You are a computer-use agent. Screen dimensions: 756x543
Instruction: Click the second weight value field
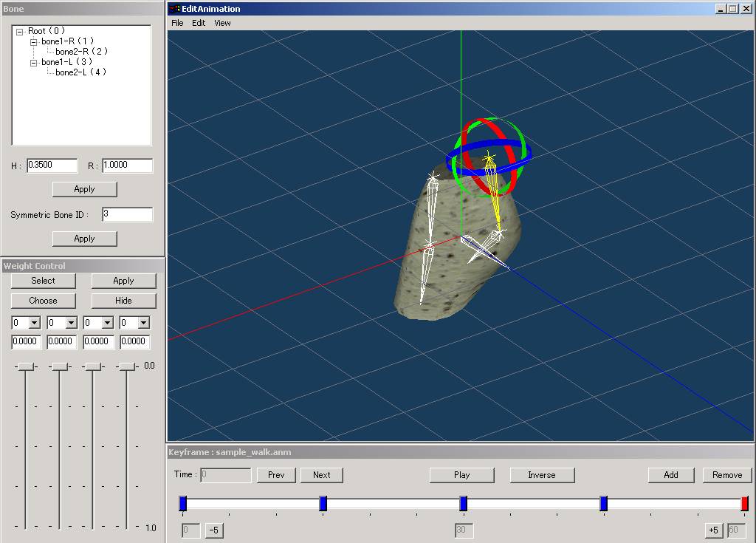pos(62,342)
